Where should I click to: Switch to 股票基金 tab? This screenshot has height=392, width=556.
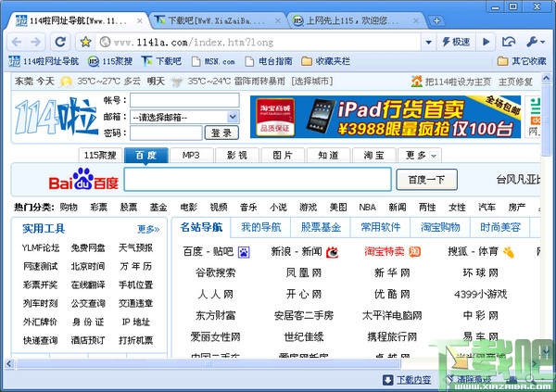321,227
